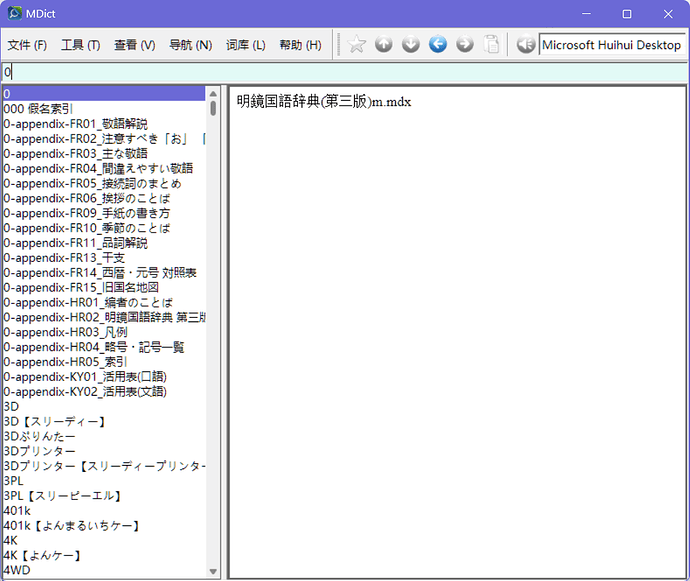The height and width of the screenshot is (581, 690).
Task: Open the 查看 (V) menu
Action: click(x=135, y=45)
